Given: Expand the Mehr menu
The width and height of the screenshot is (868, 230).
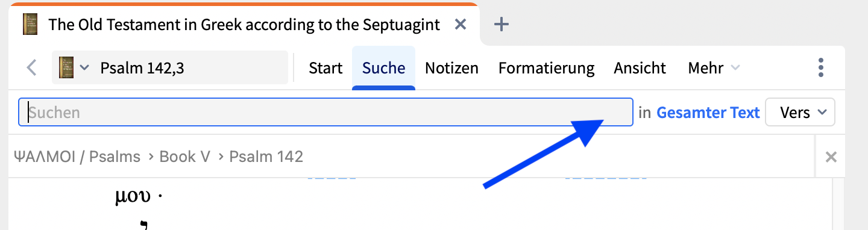Looking at the screenshot, I should 714,68.
